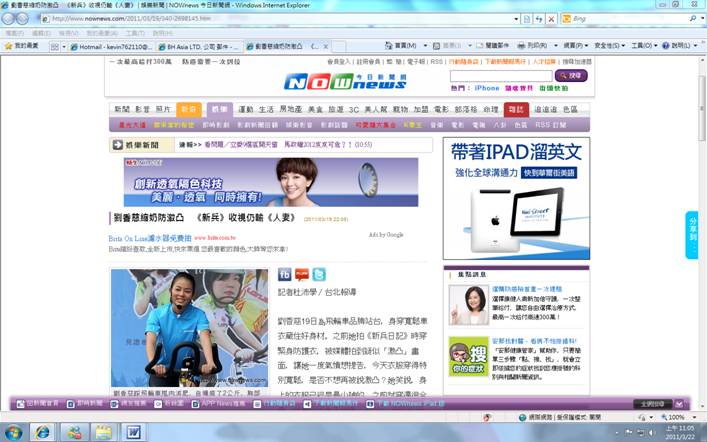The height and width of the screenshot is (442, 707).
Task: Click the file Explorer taskbar icon
Action: click(x=104, y=432)
